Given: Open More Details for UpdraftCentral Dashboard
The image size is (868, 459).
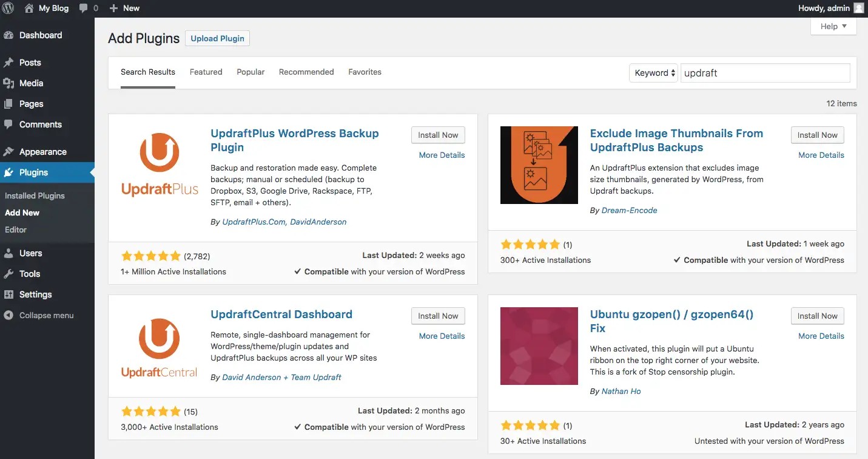Looking at the screenshot, I should (442, 336).
